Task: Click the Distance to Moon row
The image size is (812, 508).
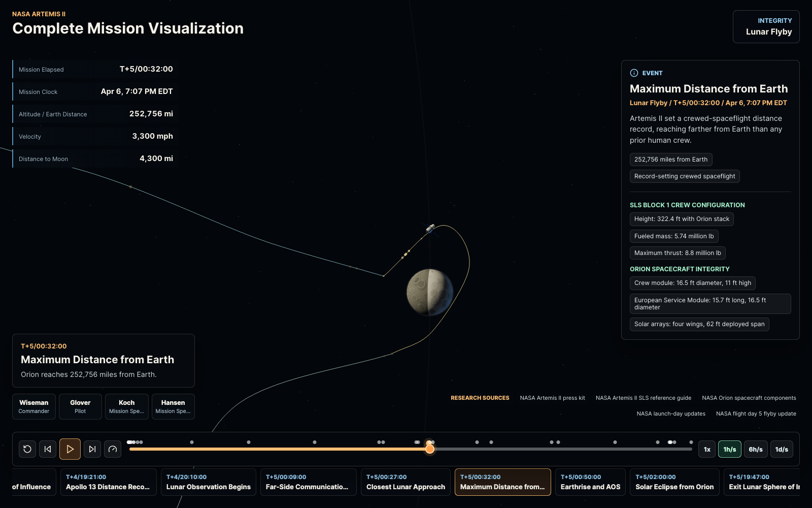Action: 95,158
